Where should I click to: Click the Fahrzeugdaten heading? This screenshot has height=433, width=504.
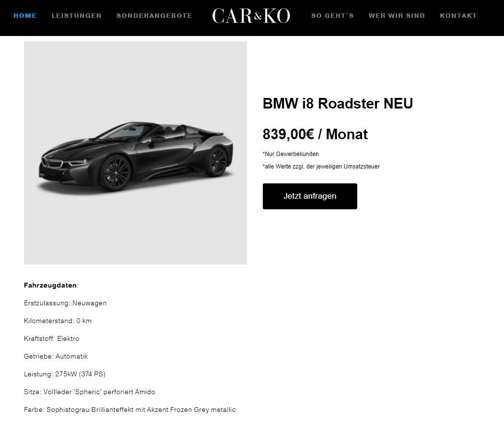point(51,285)
